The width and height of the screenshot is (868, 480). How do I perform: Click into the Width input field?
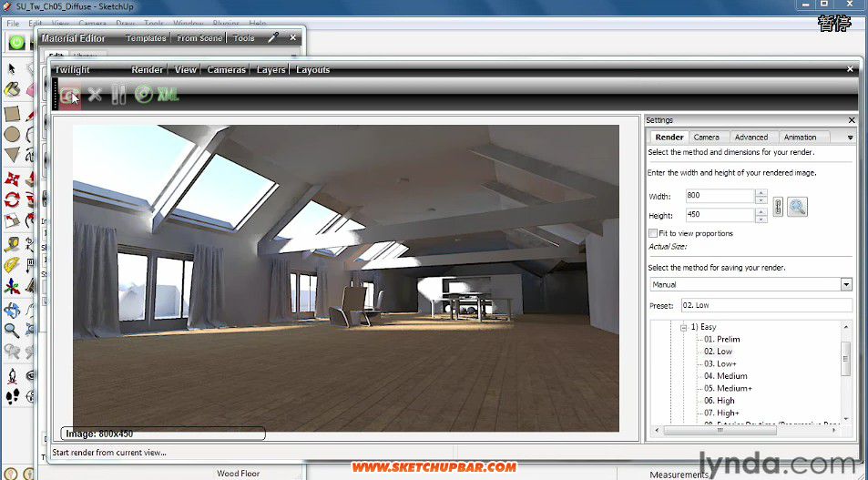[720, 196]
